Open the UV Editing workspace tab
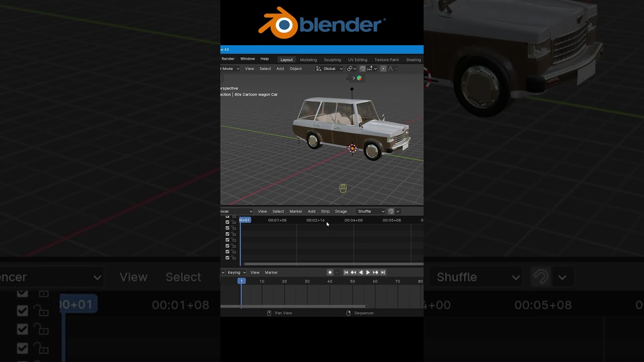 click(x=358, y=60)
